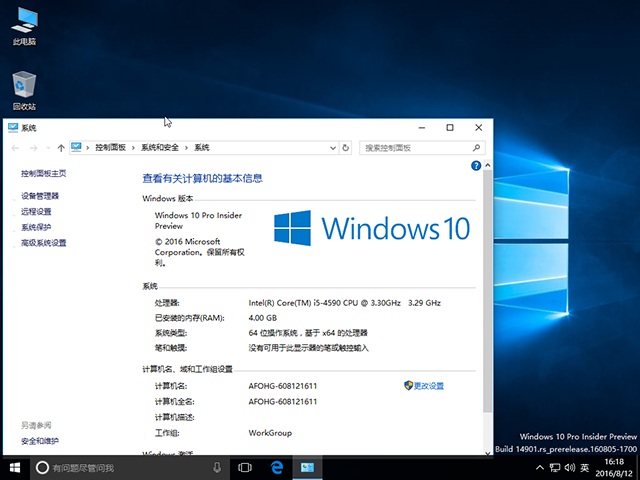
Task: Open 高级系统设置 in the sidebar
Action: pyautogui.click(x=44, y=243)
